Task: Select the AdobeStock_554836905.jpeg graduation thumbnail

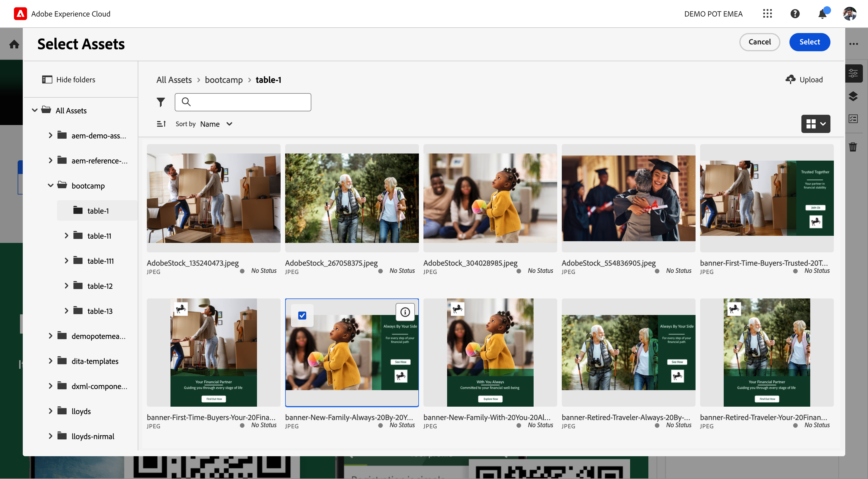Action: point(628,198)
